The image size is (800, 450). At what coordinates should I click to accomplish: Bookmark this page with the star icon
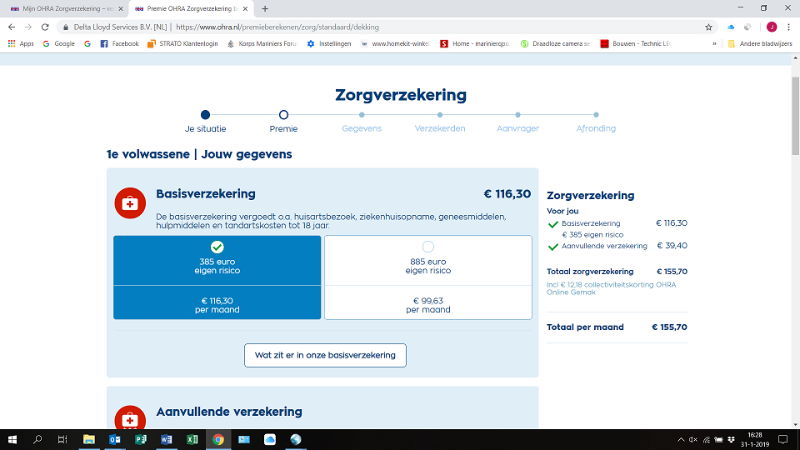click(x=709, y=27)
